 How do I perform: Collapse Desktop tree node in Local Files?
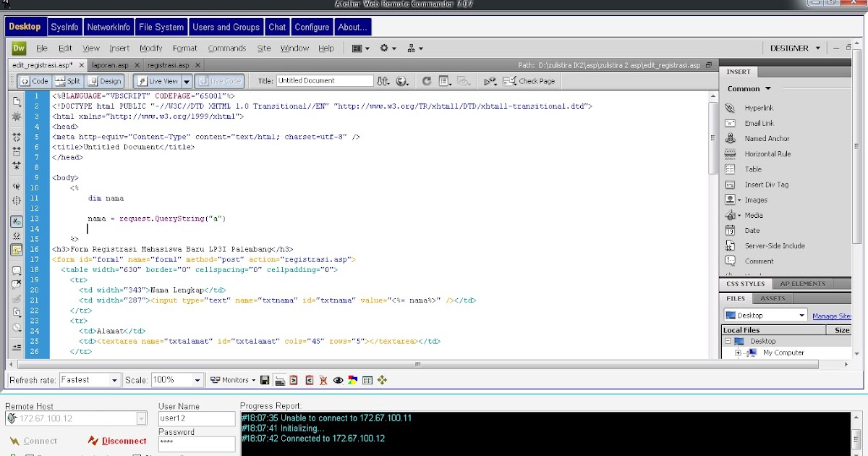pos(728,342)
